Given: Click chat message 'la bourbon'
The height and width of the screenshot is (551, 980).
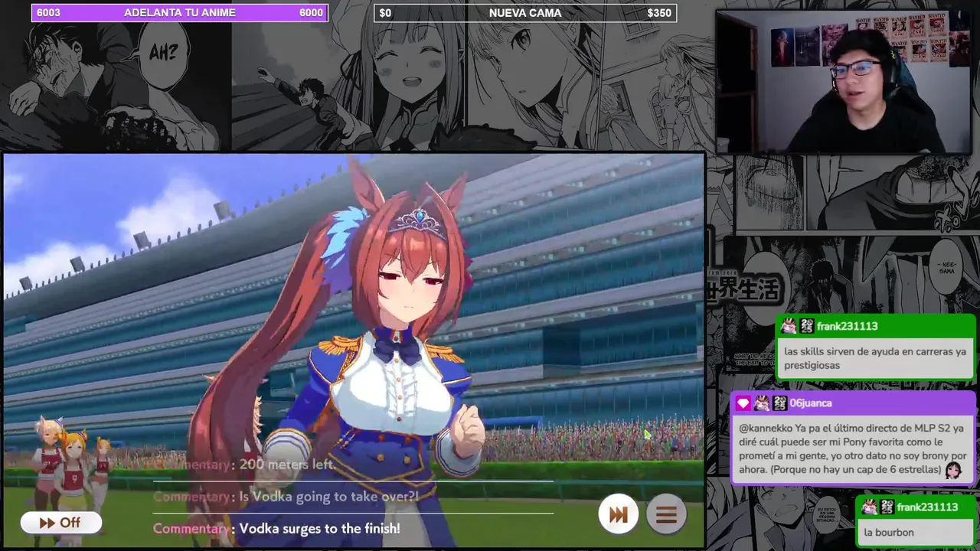Looking at the screenshot, I should [x=889, y=533].
